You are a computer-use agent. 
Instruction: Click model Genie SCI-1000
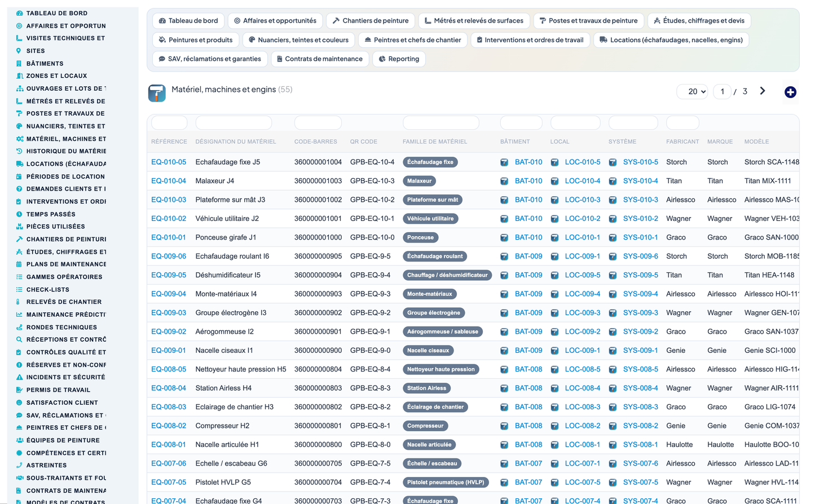(770, 350)
